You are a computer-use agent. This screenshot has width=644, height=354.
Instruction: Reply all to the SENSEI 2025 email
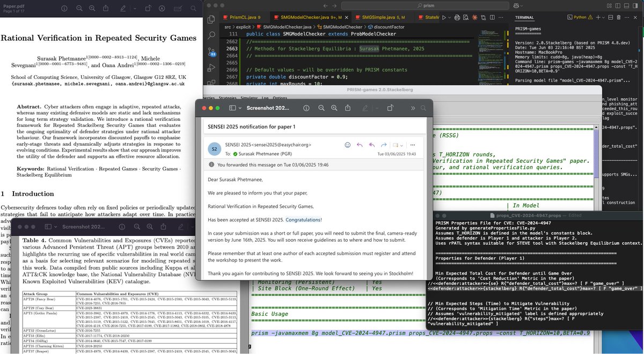coord(372,145)
